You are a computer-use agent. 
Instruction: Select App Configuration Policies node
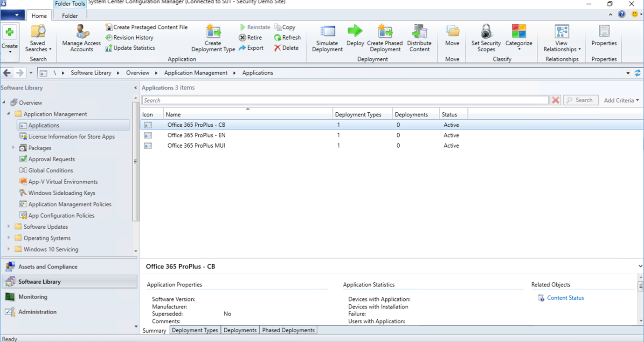tap(61, 215)
